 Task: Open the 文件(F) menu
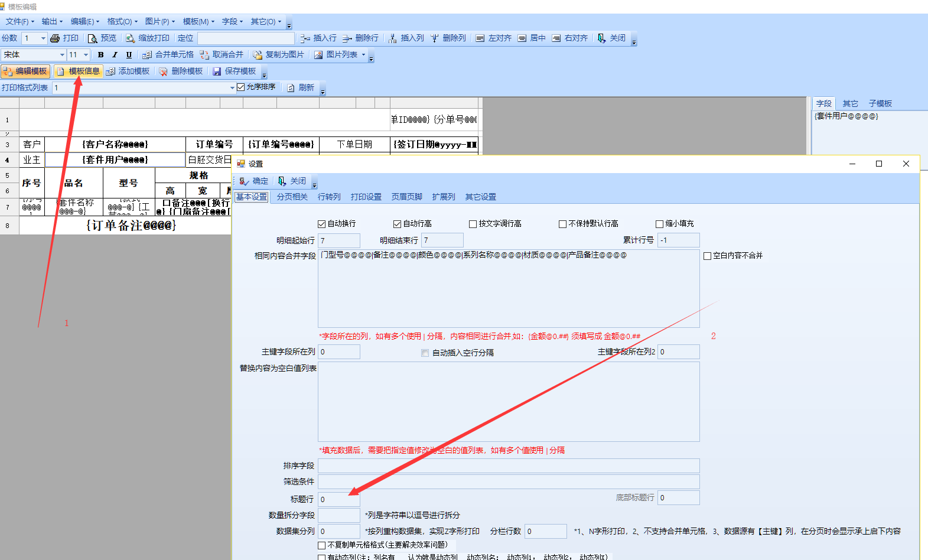click(19, 22)
